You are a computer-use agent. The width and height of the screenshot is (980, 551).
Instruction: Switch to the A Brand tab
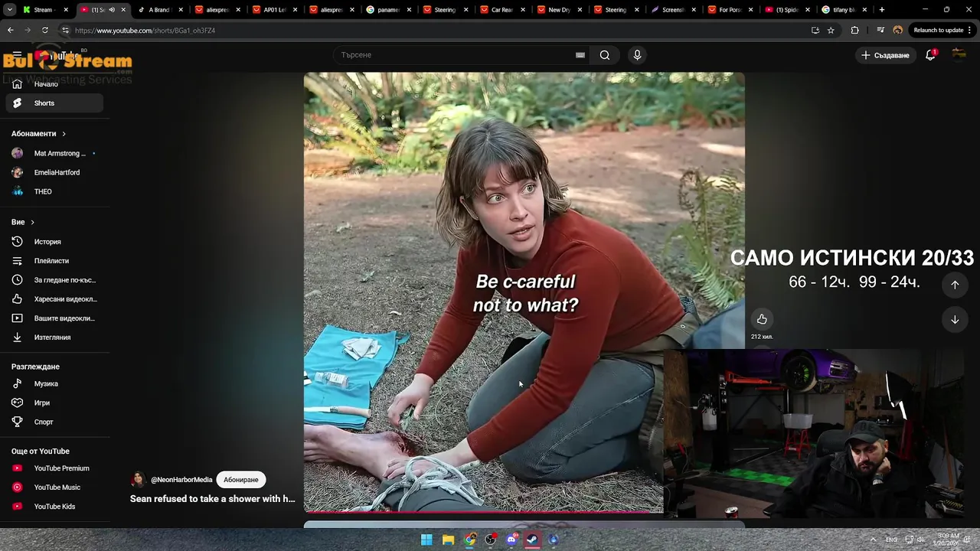click(x=159, y=10)
